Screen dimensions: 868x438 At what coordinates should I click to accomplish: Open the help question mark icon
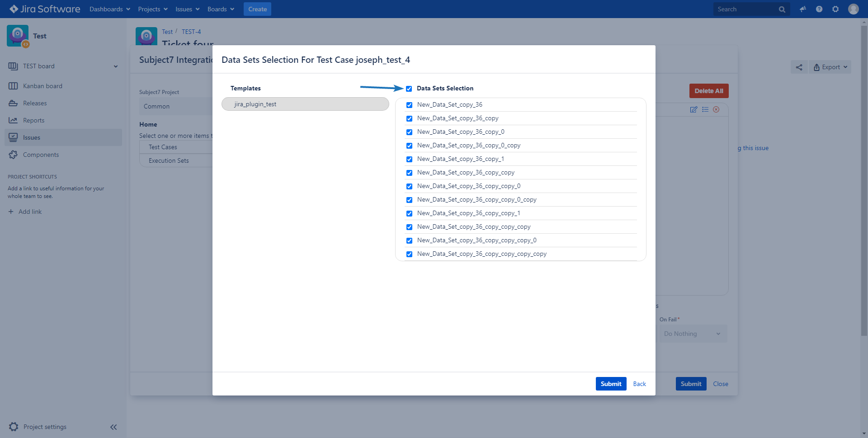click(x=819, y=9)
